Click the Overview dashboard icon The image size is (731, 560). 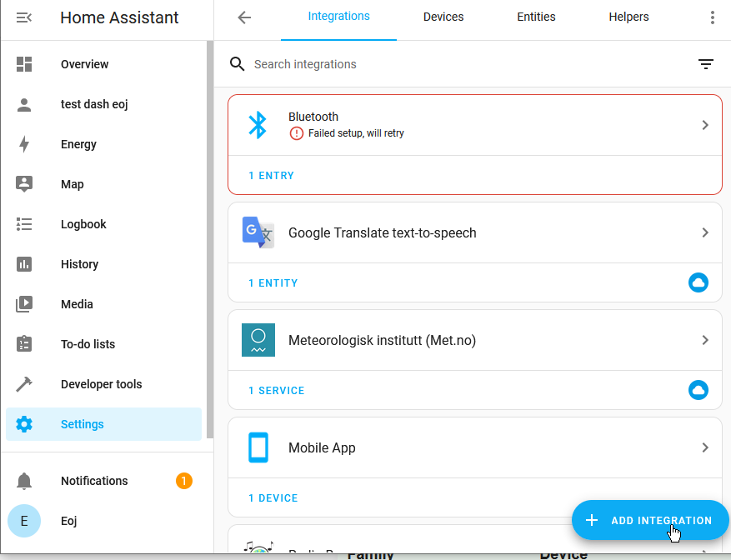click(24, 64)
